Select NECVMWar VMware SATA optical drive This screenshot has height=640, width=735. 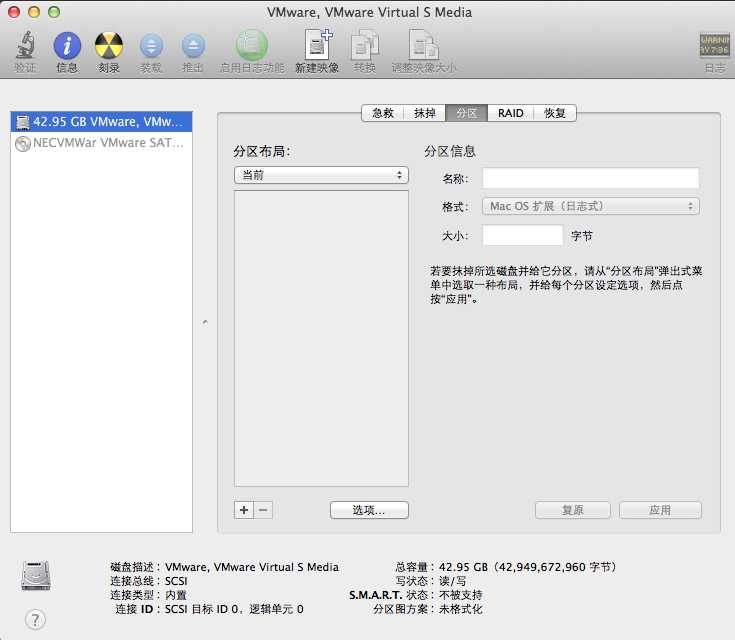(101, 143)
